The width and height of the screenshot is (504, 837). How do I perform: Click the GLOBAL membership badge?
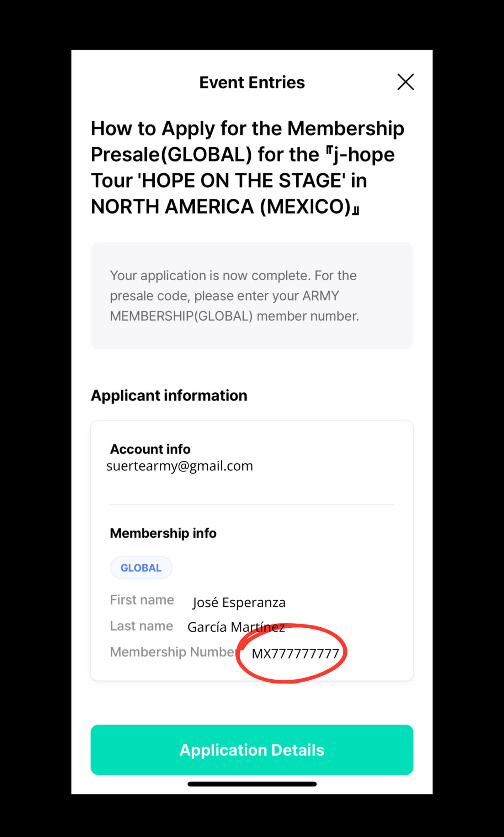pos(141,568)
